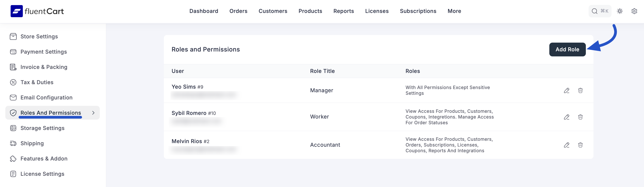
Task: Click trash icon for Sybil Romero
Action: 580,117
